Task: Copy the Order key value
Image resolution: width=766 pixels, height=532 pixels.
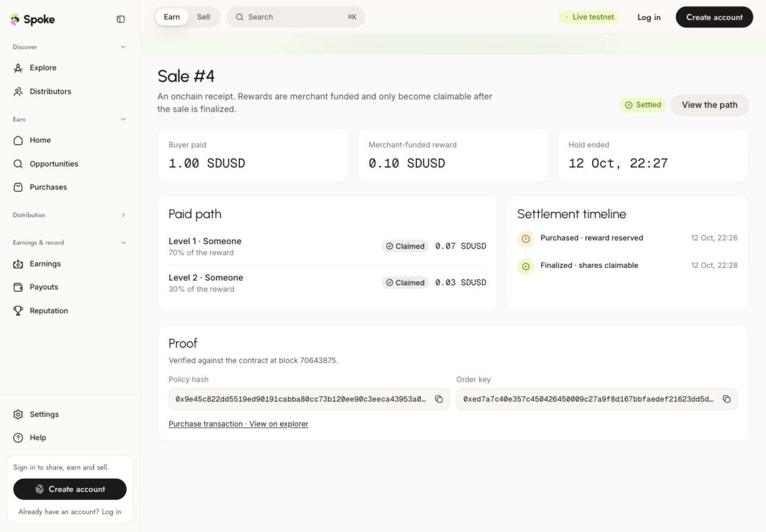Action: [727, 399]
